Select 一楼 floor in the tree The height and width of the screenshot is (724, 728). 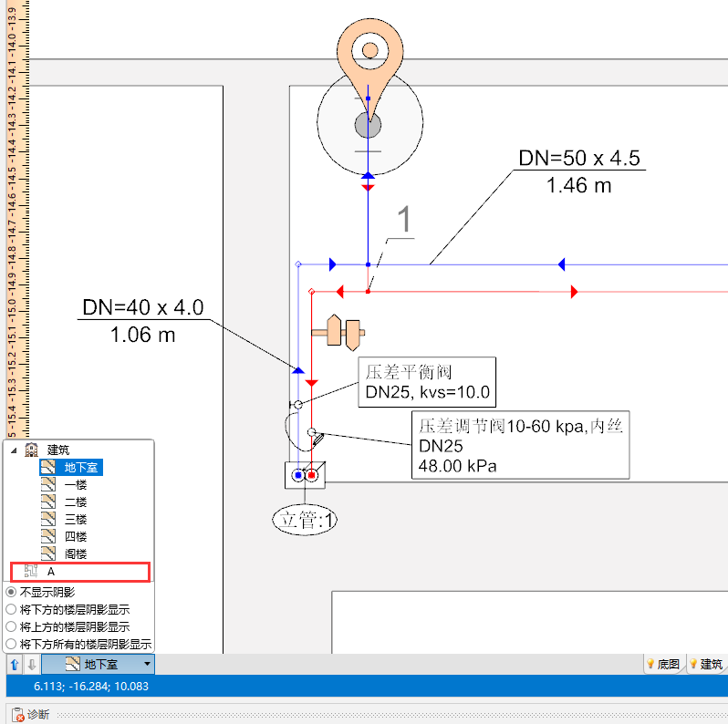(x=75, y=485)
